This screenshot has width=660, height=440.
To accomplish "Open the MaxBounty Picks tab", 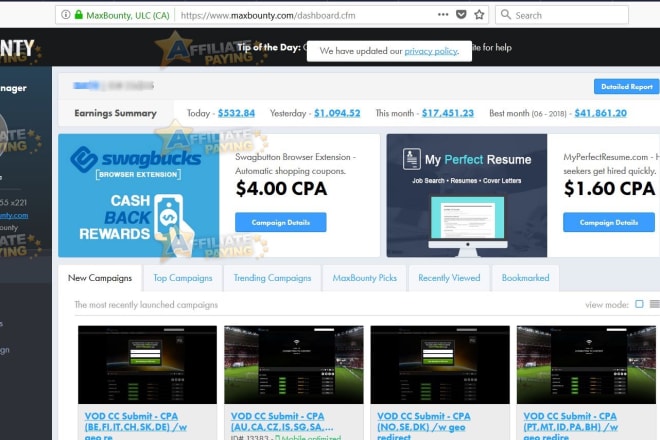I will click(x=365, y=278).
